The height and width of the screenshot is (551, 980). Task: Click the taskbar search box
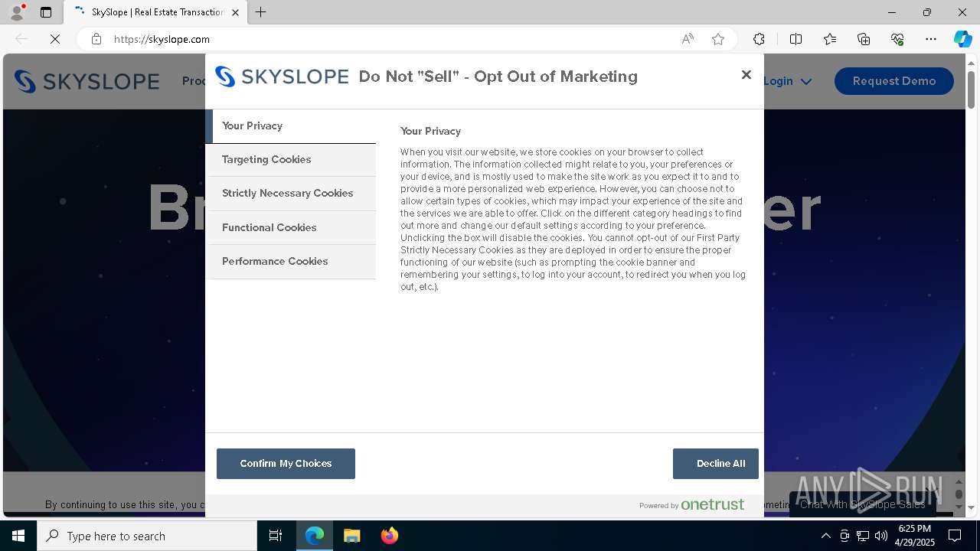coord(147,536)
